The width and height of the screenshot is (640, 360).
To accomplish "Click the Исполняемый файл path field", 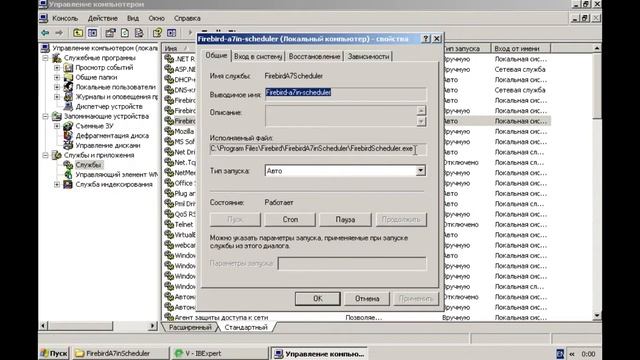I will (x=318, y=149).
